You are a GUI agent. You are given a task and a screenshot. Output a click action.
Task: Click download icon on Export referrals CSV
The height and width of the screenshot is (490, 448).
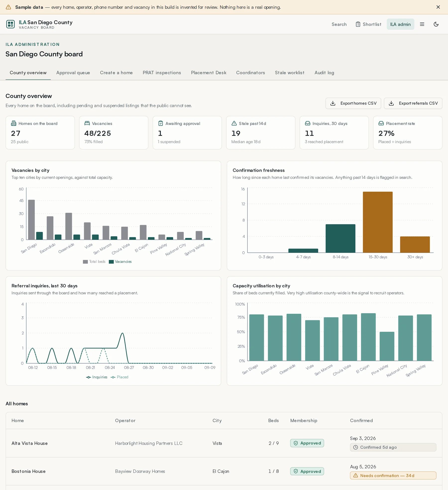point(391,103)
